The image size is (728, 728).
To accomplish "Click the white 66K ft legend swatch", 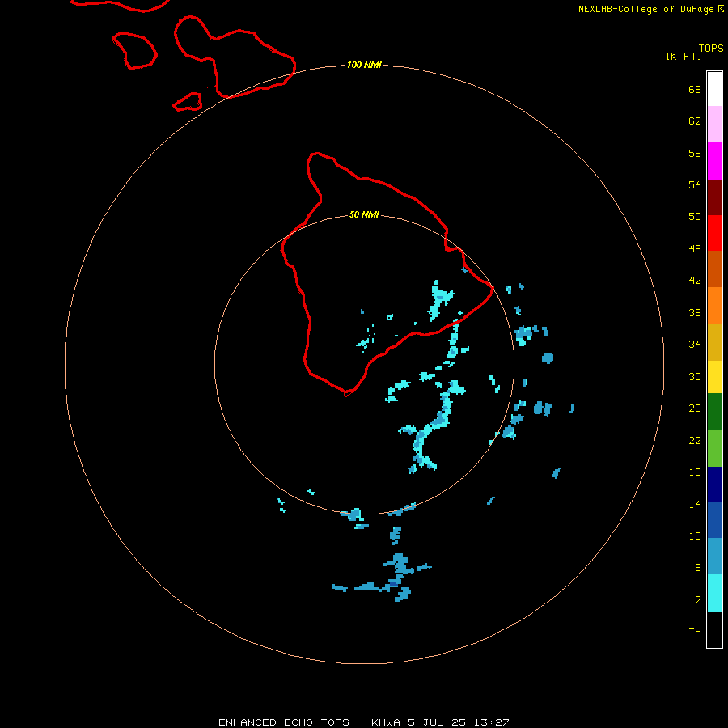I will (x=714, y=89).
